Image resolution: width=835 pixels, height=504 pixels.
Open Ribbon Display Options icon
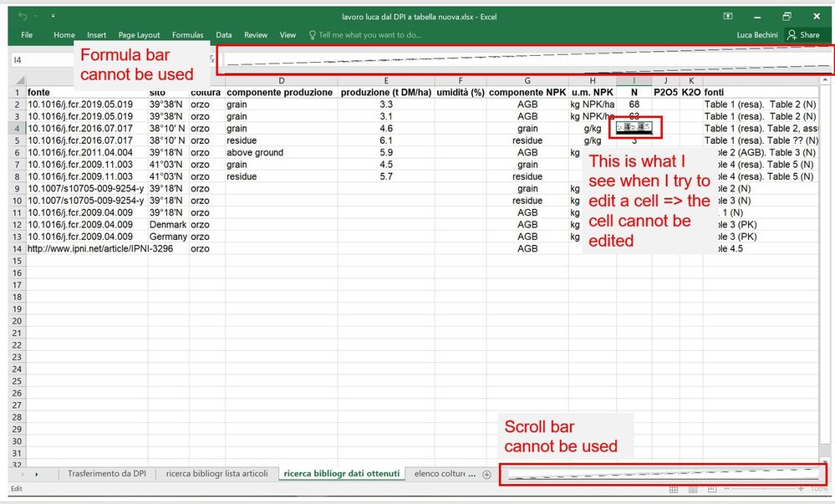[726, 16]
